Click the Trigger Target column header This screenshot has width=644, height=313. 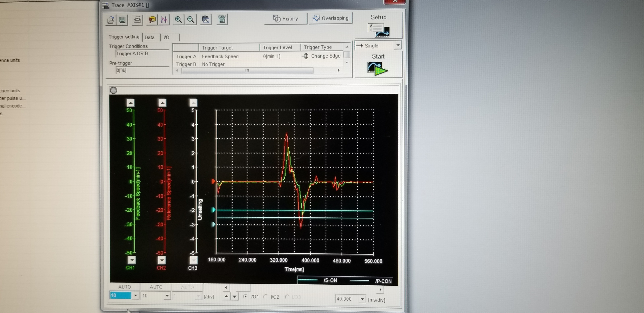point(229,48)
